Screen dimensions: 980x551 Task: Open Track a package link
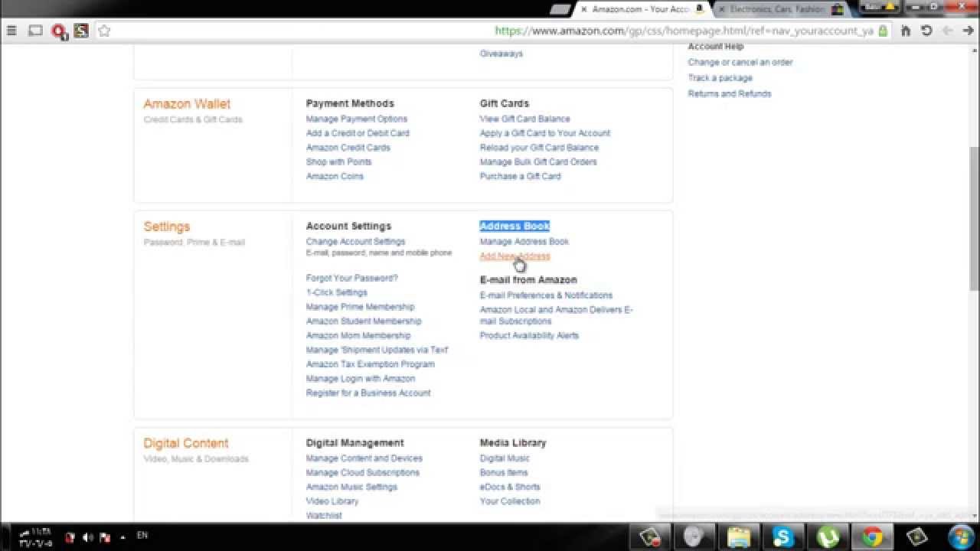(720, 78)
